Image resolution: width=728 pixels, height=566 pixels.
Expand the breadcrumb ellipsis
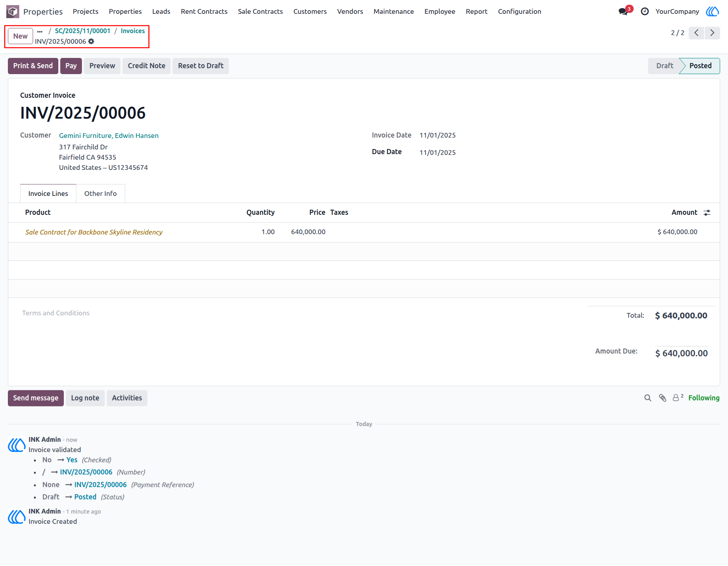point(40,31)
